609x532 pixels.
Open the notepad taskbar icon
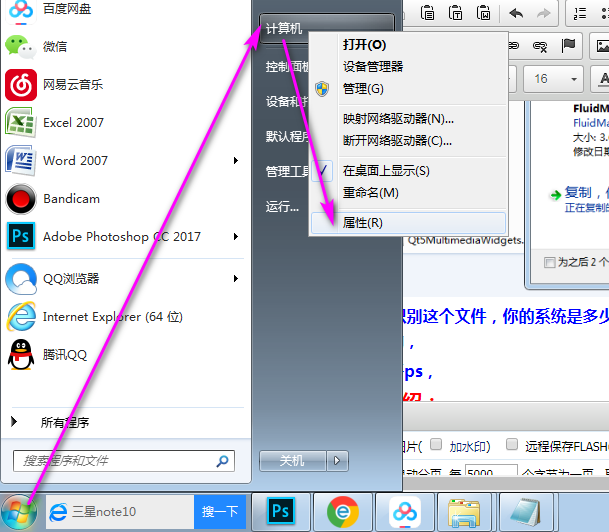(525, 511)
